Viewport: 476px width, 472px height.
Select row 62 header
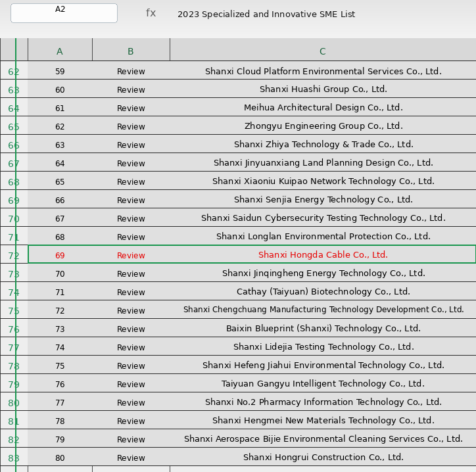click(x=14, y=72)
